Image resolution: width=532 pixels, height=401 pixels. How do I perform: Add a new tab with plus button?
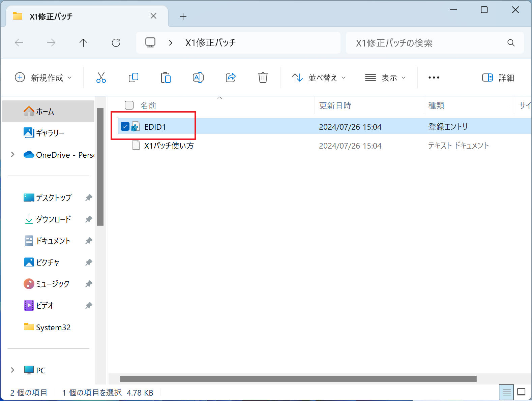(183, 17)
